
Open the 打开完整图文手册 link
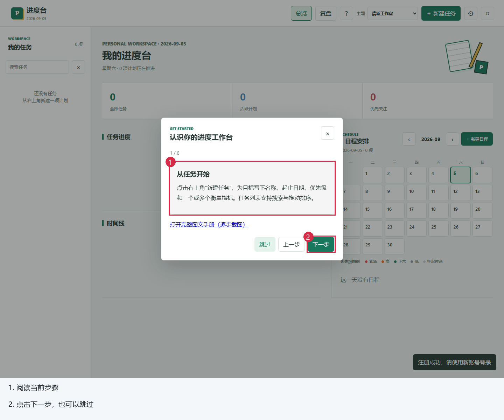(209, 224)
